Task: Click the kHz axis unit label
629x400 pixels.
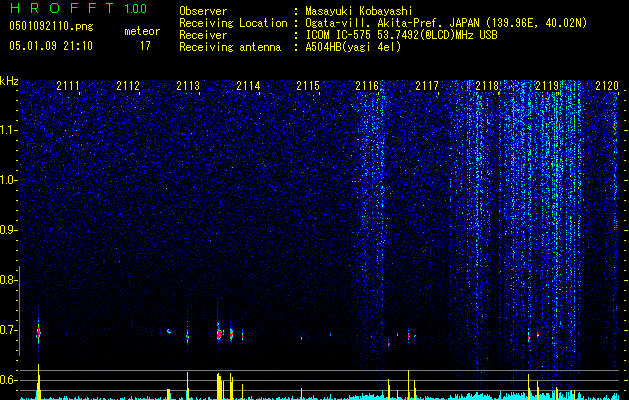Action: click(x=9, y=81)
